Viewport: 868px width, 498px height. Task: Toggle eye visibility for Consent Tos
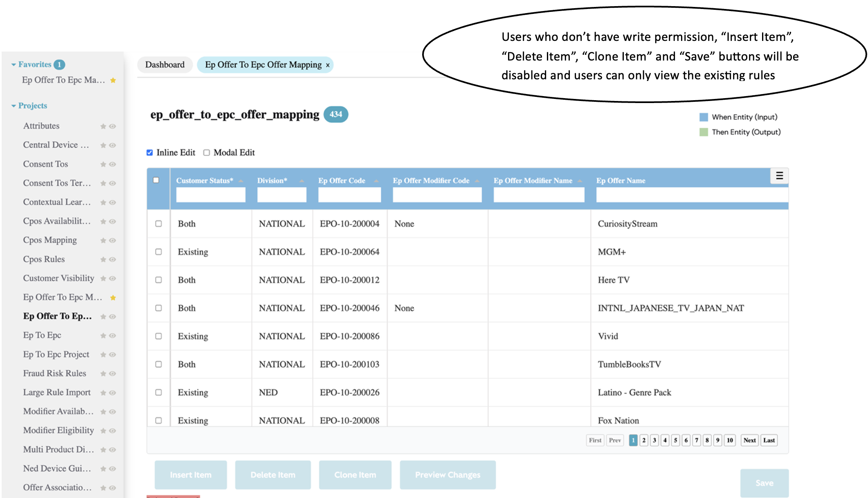[x=112, y=164]
